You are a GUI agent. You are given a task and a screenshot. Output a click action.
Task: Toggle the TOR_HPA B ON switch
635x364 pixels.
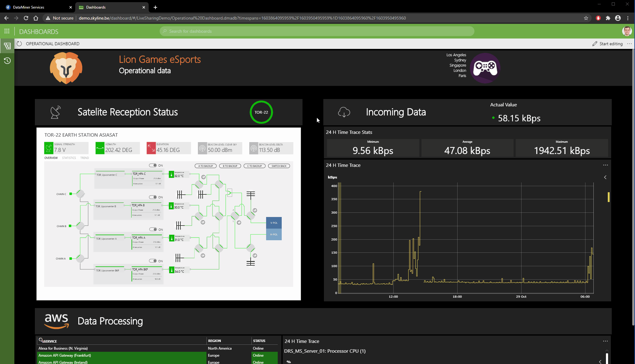[153, 197]
